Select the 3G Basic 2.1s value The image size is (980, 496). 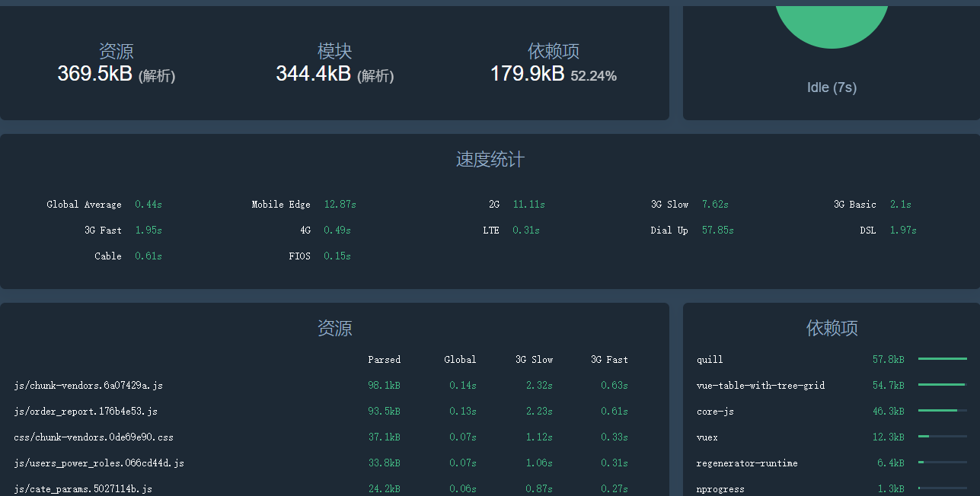901,205
